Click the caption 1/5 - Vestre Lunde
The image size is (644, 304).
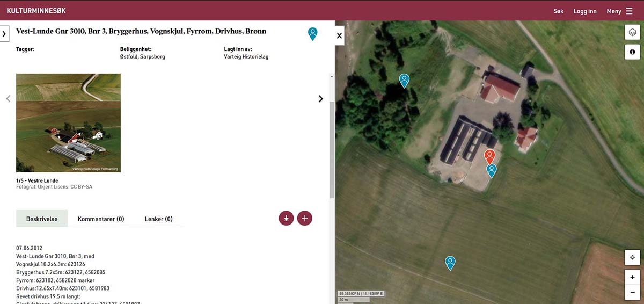pos(37,180)
